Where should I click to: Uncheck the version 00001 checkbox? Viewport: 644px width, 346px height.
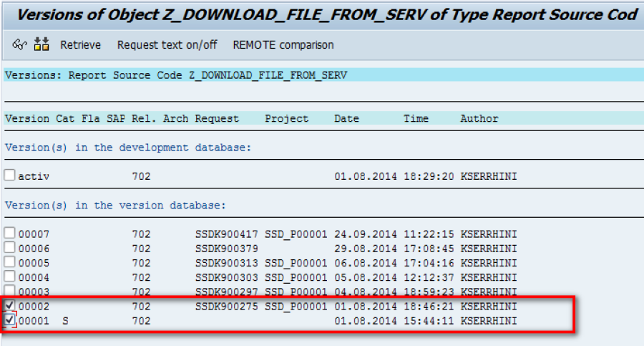(9, 320)
